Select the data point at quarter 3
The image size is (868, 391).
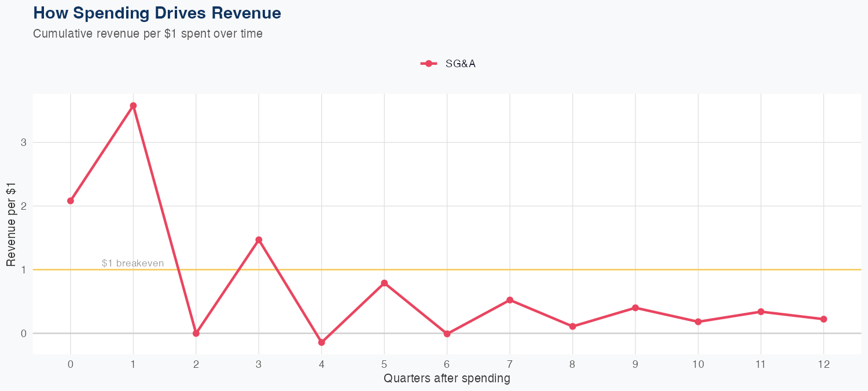click(259, 240)
